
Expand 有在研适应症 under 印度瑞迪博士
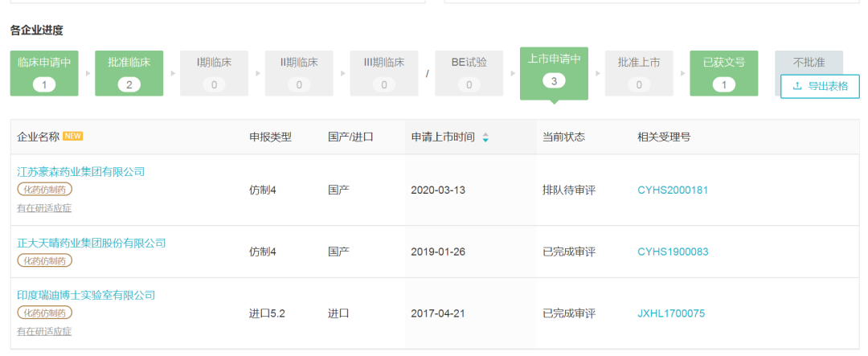(44, 332)
